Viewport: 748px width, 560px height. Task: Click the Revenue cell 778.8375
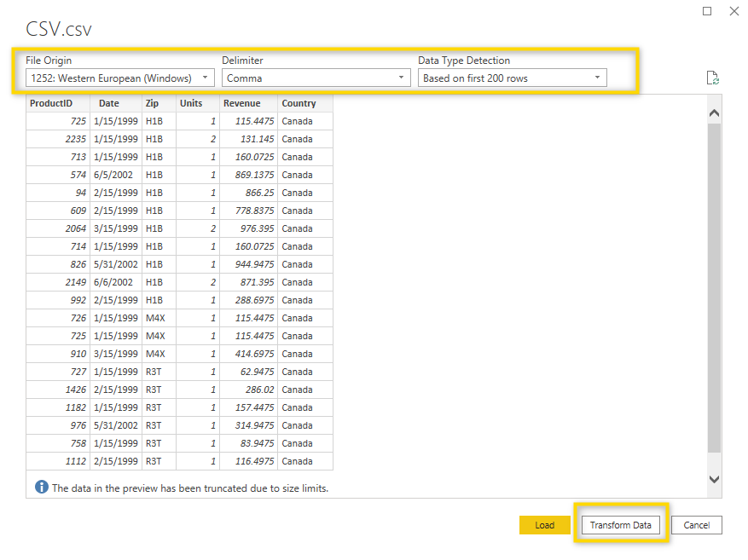click(x=248, y=211)
